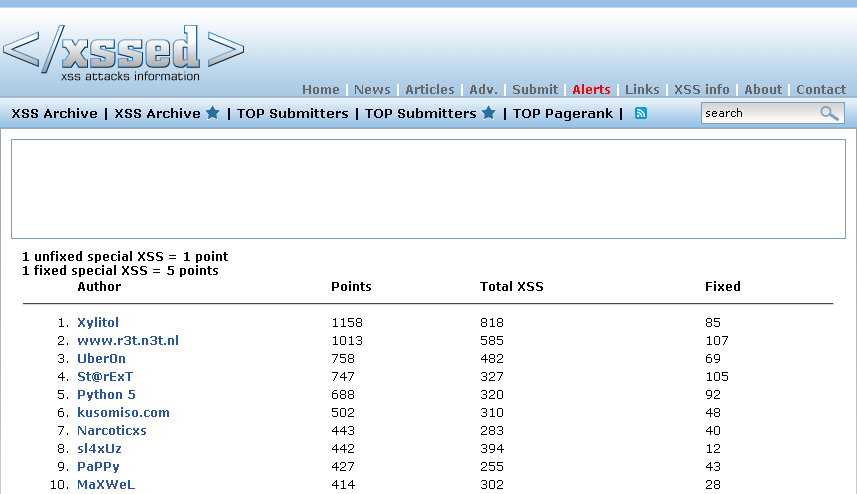Open the RSS feed icon
857x494 pixels.
[641, 113]
